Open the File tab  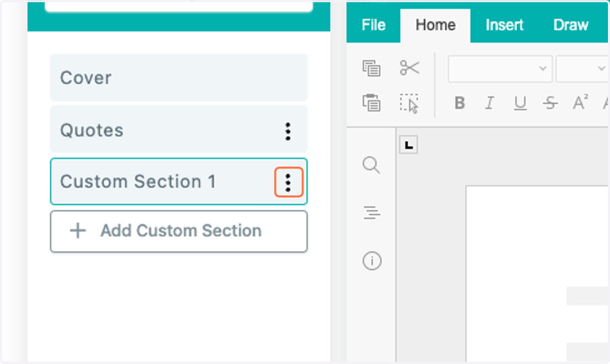click(x=373, y=25)
